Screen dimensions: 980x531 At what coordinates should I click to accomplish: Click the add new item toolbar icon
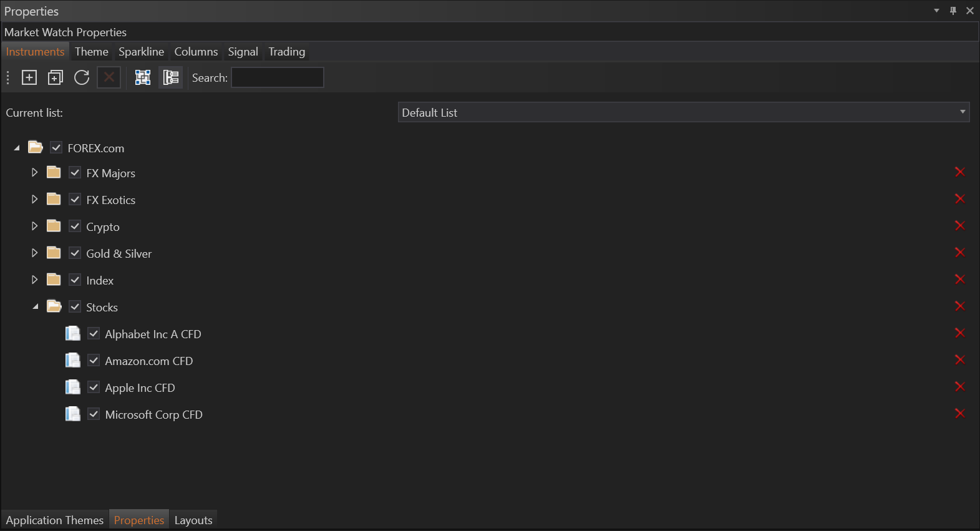pyautogui.click(x=29, y=77)
